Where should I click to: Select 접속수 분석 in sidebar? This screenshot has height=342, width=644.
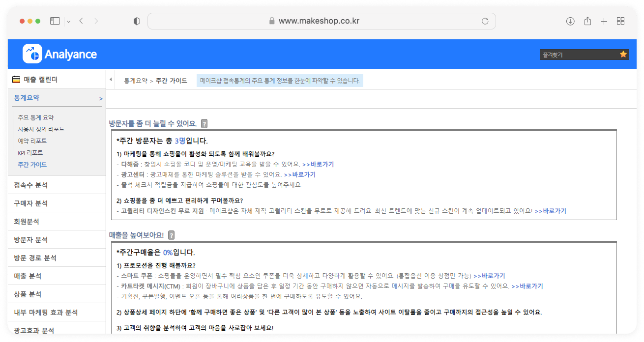tap(31, 185)
